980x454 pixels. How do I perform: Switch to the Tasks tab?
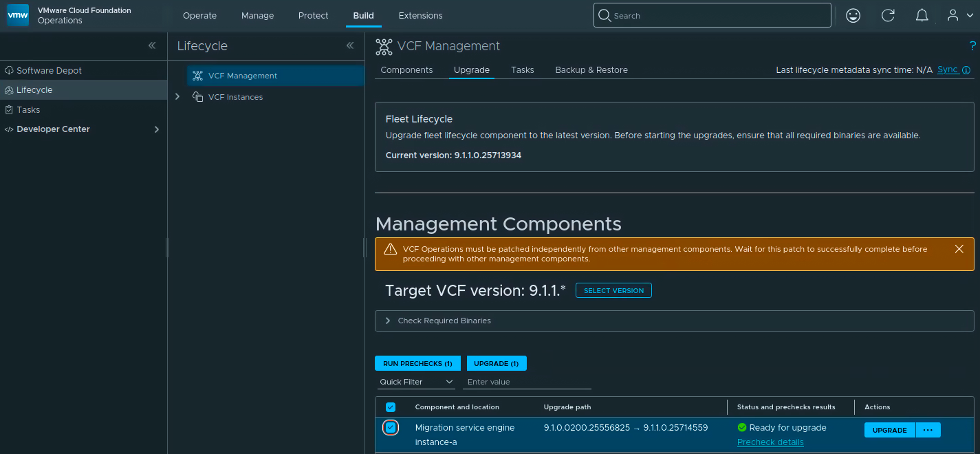pyautogui.click(x=523, y=70)
